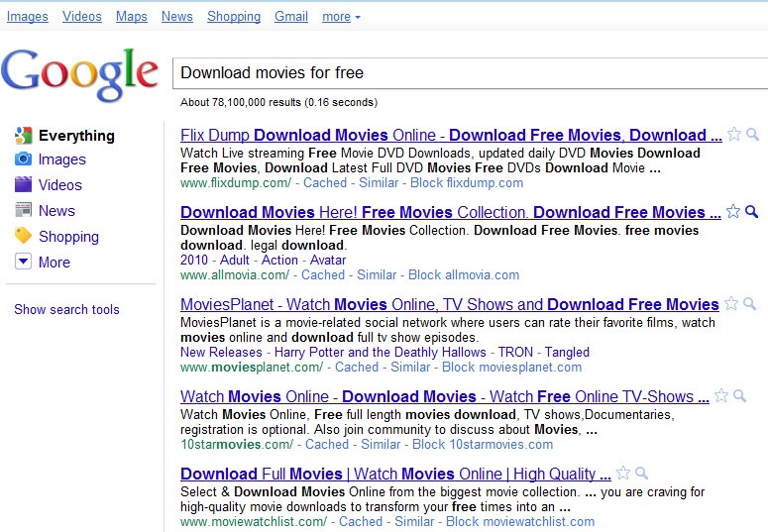Open Harry Potter and the Deathly Hallows sublink

[381, 353]
